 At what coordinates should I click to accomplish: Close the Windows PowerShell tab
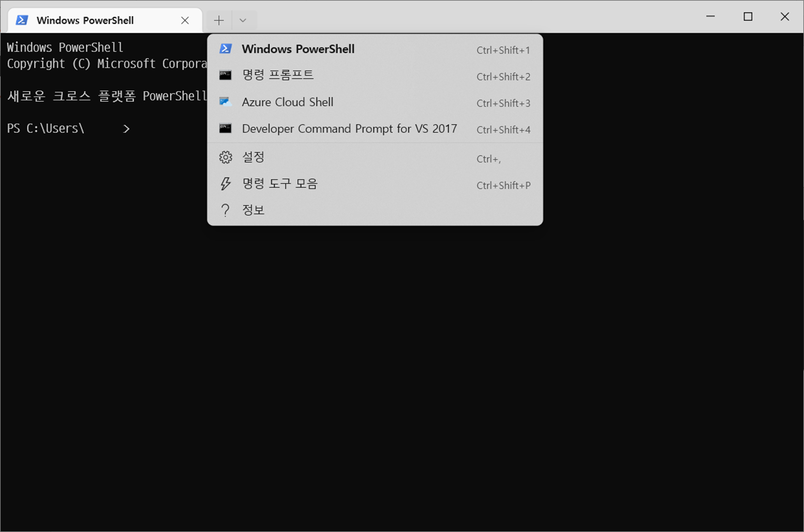185,21
